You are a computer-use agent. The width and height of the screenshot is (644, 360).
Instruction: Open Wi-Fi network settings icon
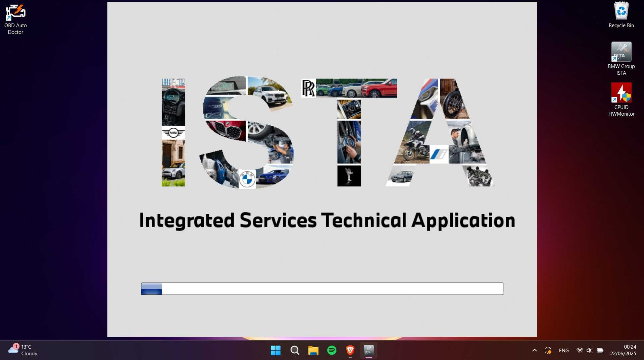[x=580, y=350]
